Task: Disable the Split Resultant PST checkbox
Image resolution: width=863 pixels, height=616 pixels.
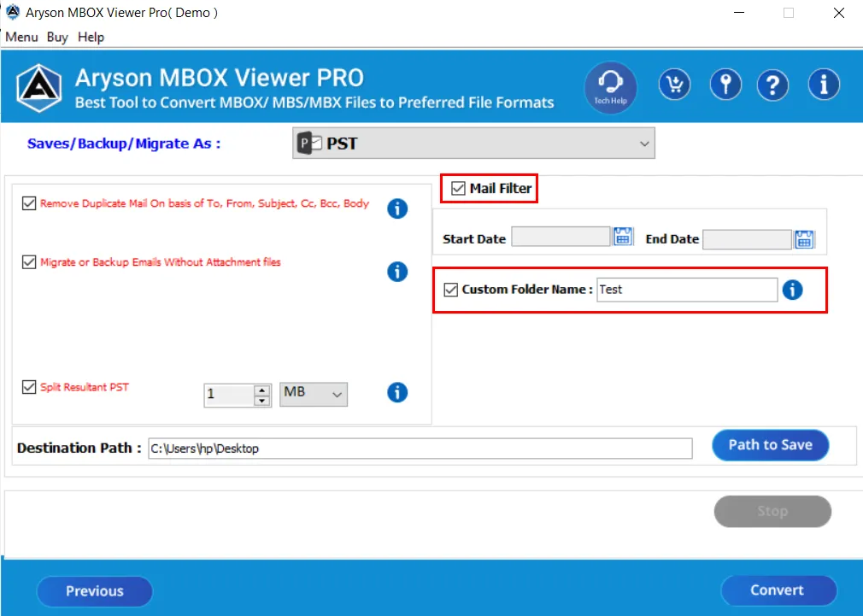Action: [29, 387]
